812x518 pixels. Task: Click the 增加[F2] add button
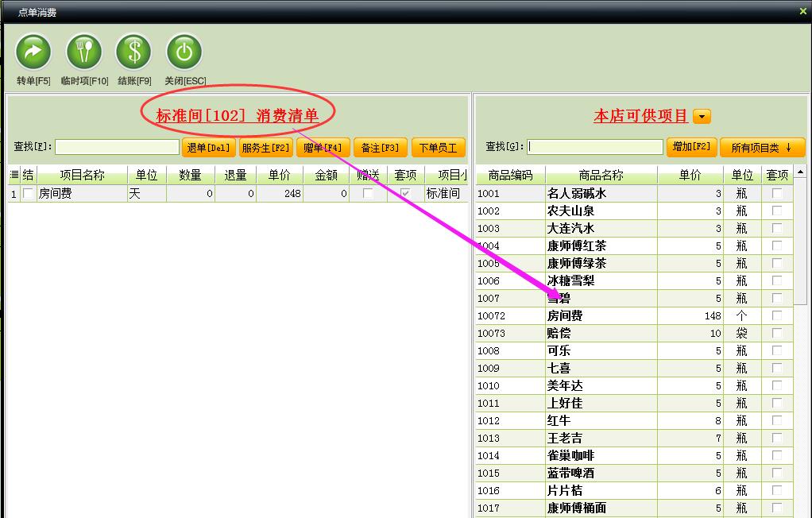coord(691,147)
